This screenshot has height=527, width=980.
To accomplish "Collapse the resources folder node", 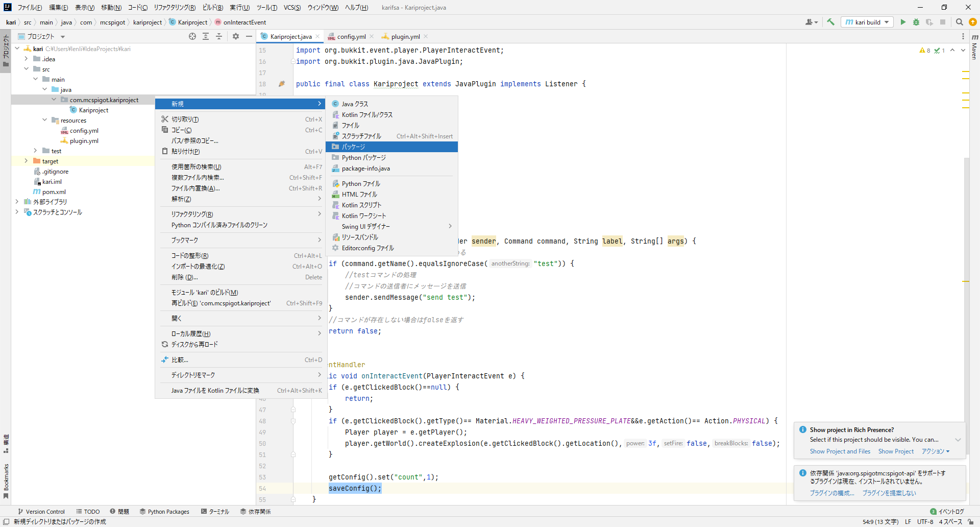I will [45, 120].
